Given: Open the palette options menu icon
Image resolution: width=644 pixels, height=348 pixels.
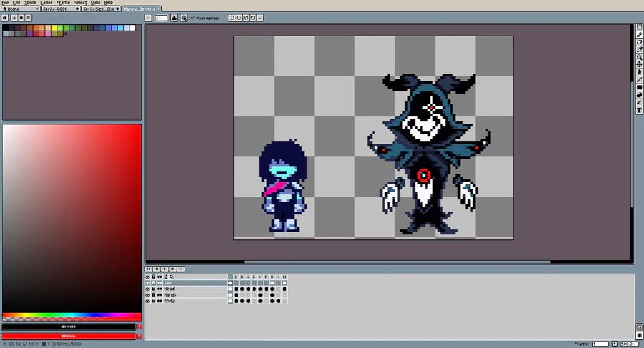Looking at the screenshot, I should [x=29, y=18].
